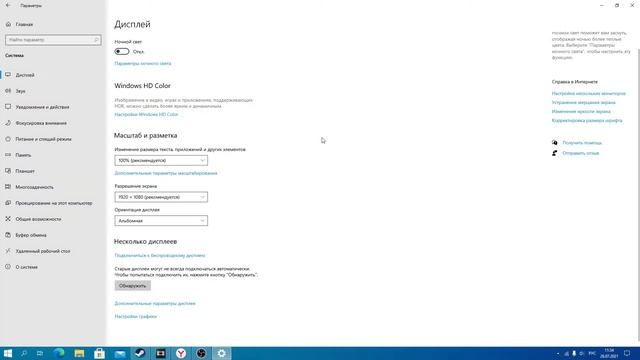Open Focus assist (Фокусировка внимания) moon icon
Screen dimensions: 640x360
tap(8, 123)
